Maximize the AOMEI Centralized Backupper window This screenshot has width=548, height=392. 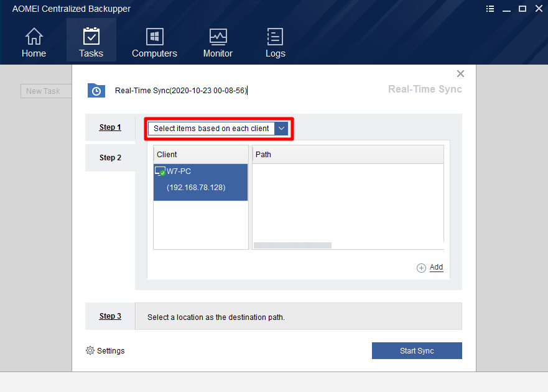tap(522, 9)
